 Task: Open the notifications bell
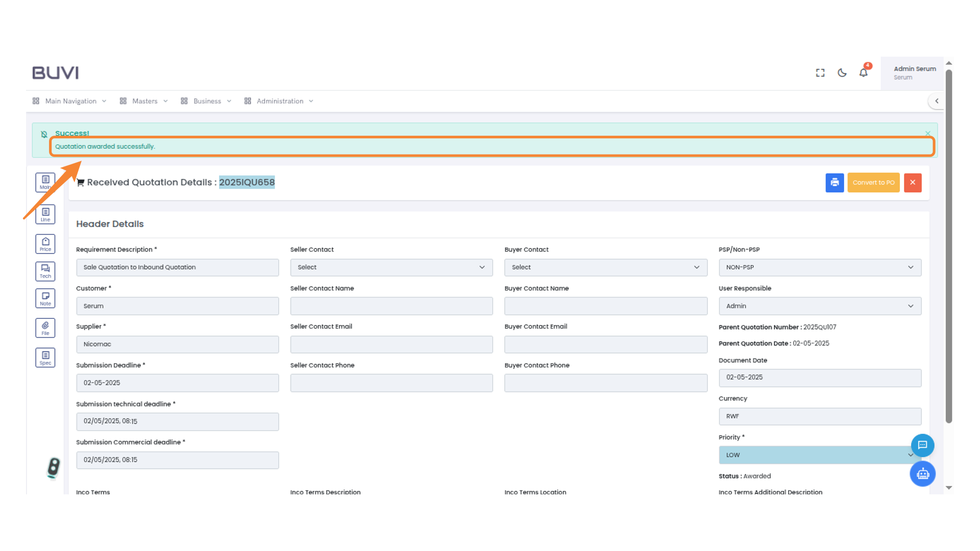(863, 72)
